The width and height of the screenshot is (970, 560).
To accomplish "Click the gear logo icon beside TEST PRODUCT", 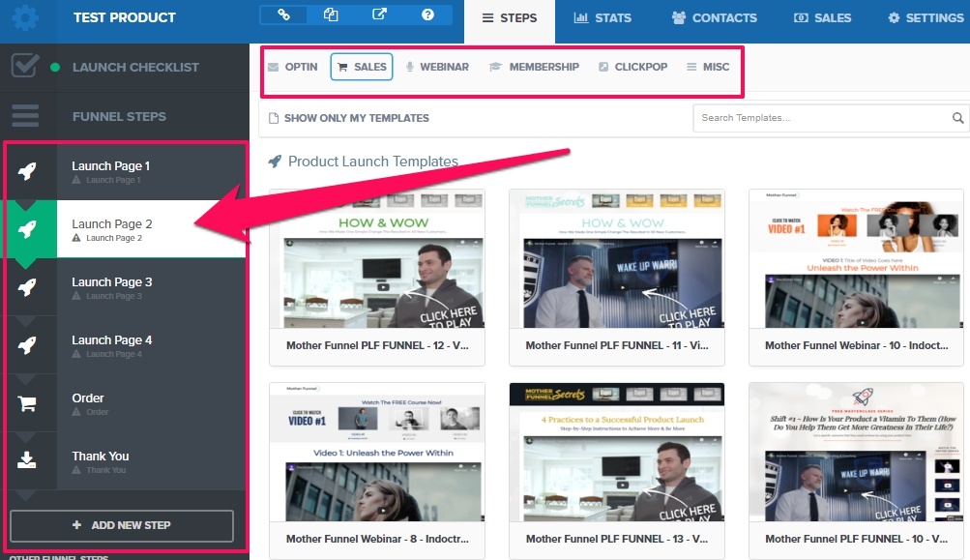I will (x=25, y=17).
